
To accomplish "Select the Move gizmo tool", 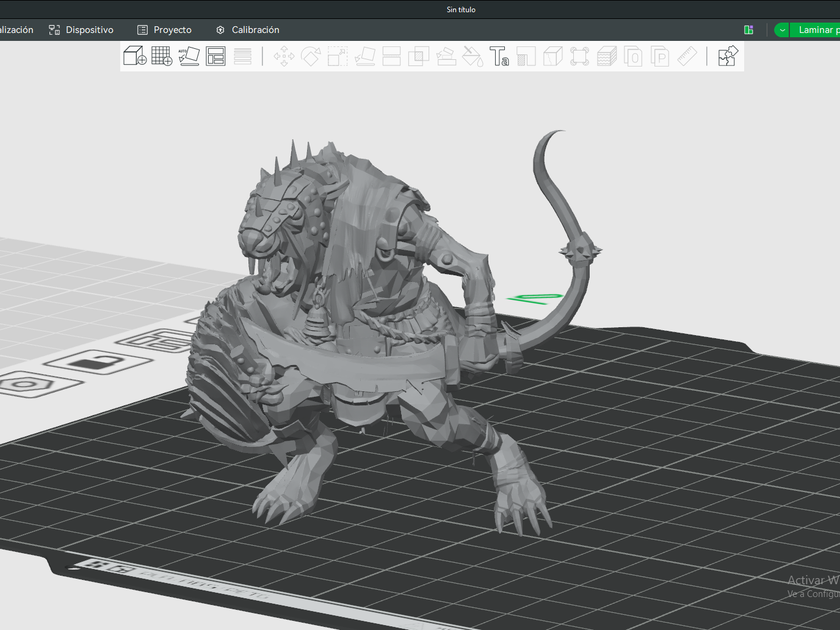I will [284, 56].
